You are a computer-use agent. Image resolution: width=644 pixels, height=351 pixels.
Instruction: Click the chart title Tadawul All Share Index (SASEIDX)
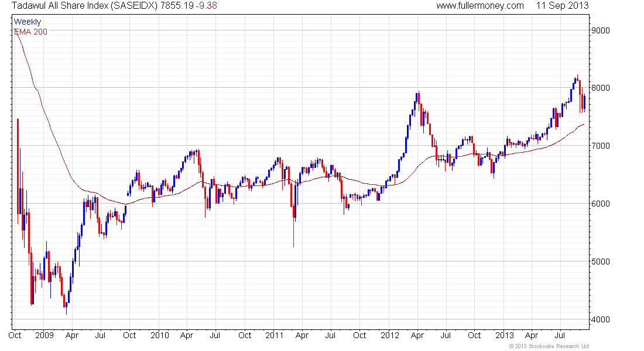tap(85, 6)
